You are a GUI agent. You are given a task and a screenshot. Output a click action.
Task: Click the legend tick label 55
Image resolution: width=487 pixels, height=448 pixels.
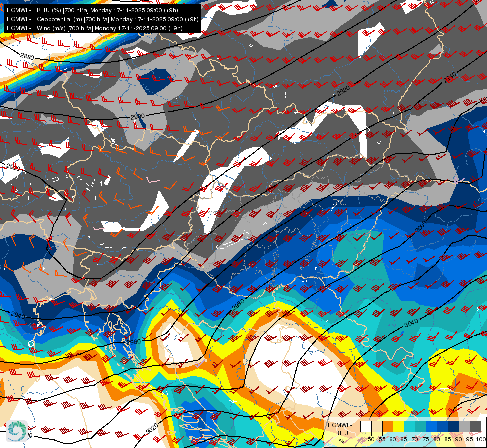382,439
